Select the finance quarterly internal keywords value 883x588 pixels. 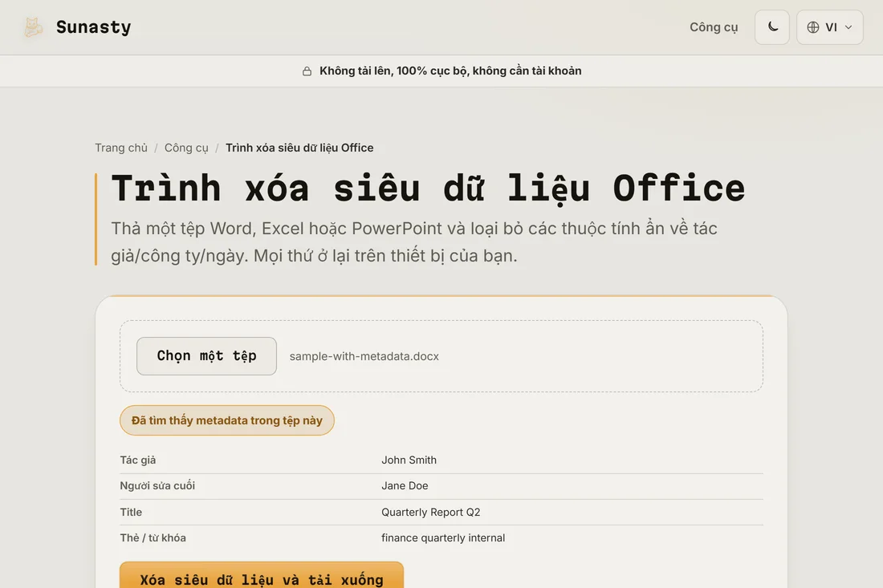coord(443,538)
